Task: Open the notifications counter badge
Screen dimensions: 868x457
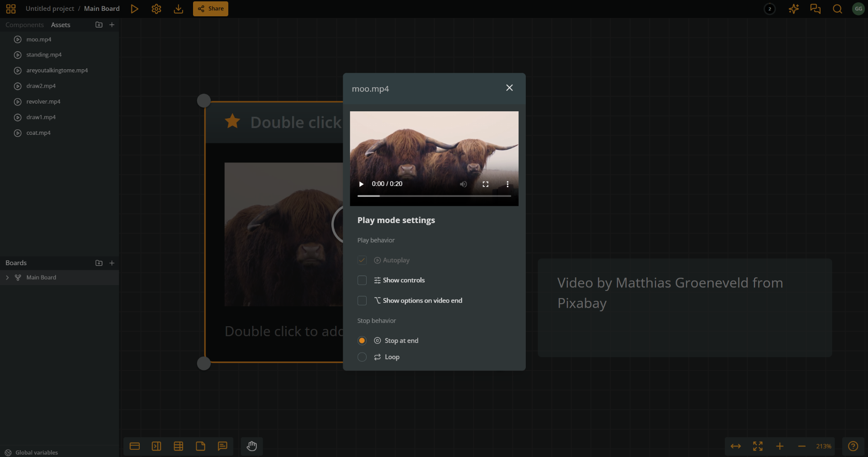Action: (769, 9)
